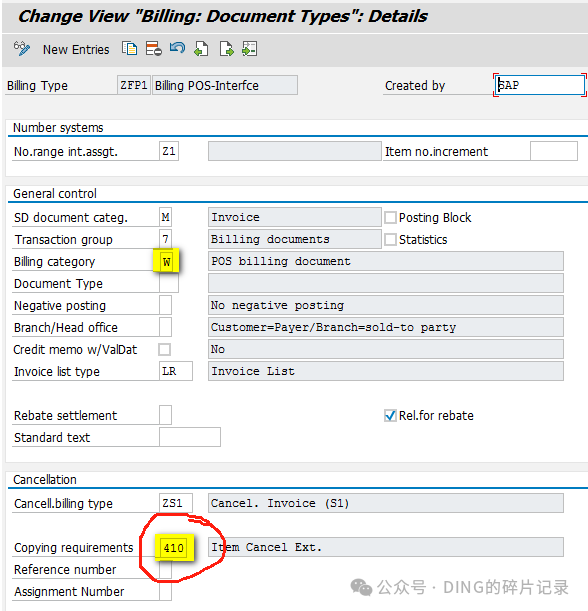Click the Billing category field W

click(166, 261)
